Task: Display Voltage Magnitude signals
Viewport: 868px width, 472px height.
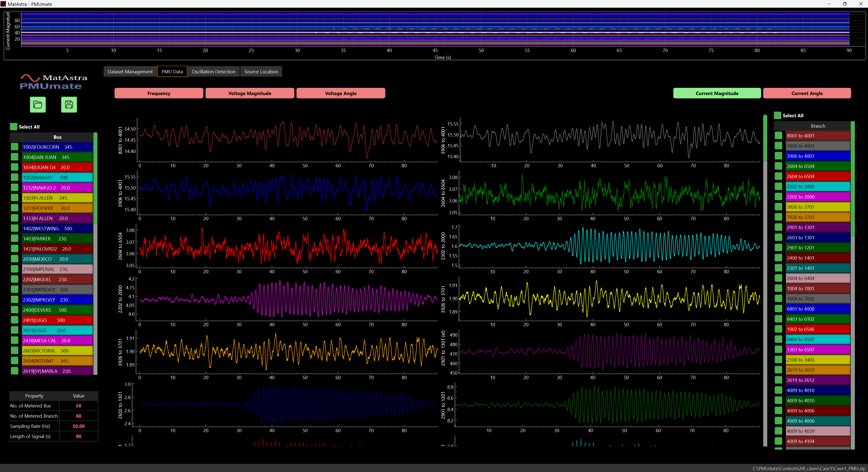Action: 250,93
